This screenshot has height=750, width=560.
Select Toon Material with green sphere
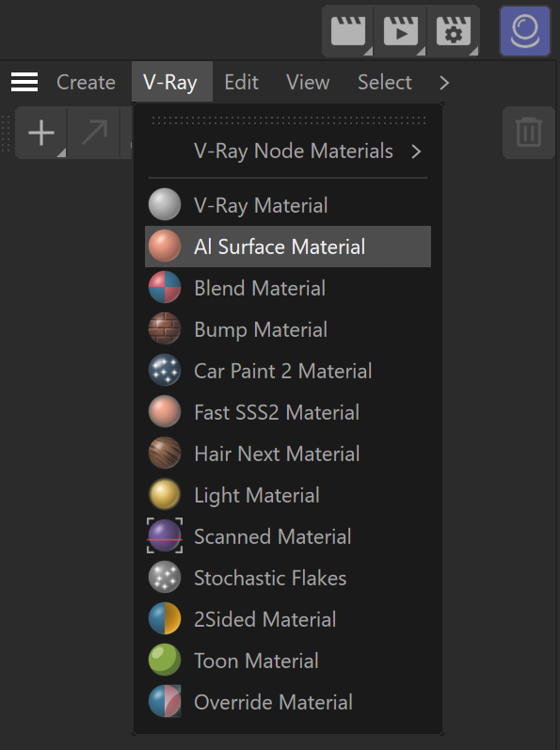(x=288, y=661)
